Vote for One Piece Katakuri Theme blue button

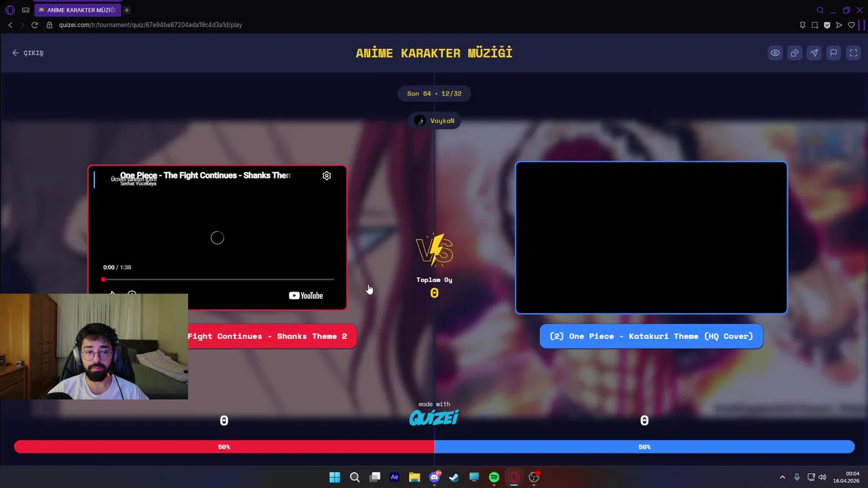(651, 336)
